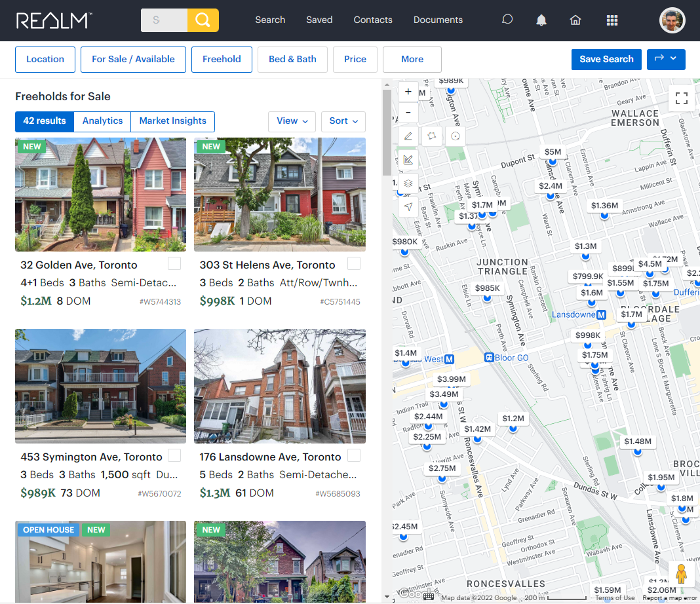Switch to the Analytics tab
Image resolution: width=700 pixels, height=604 pixels.
[102, 121]
